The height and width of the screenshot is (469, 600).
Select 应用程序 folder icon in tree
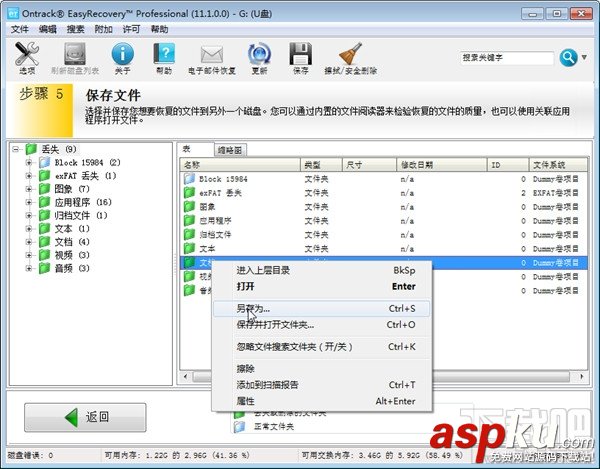click(x=44, y=202)
